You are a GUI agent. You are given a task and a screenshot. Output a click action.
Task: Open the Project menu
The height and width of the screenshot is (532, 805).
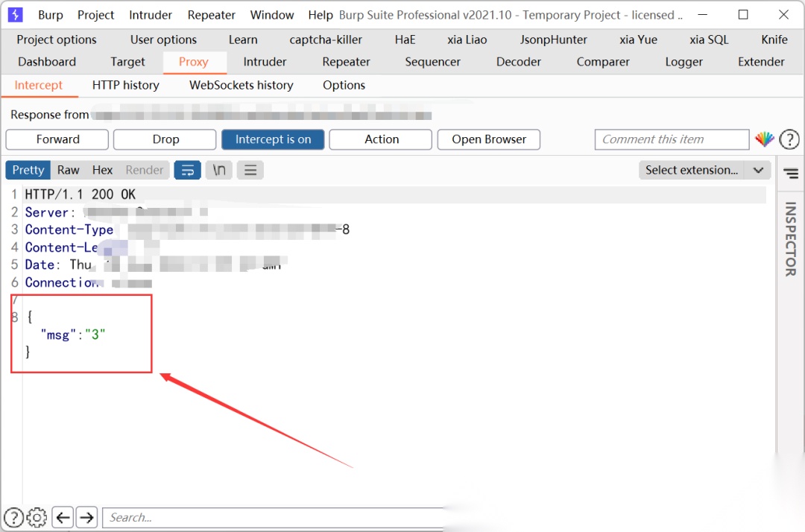[x=95, y=16]
